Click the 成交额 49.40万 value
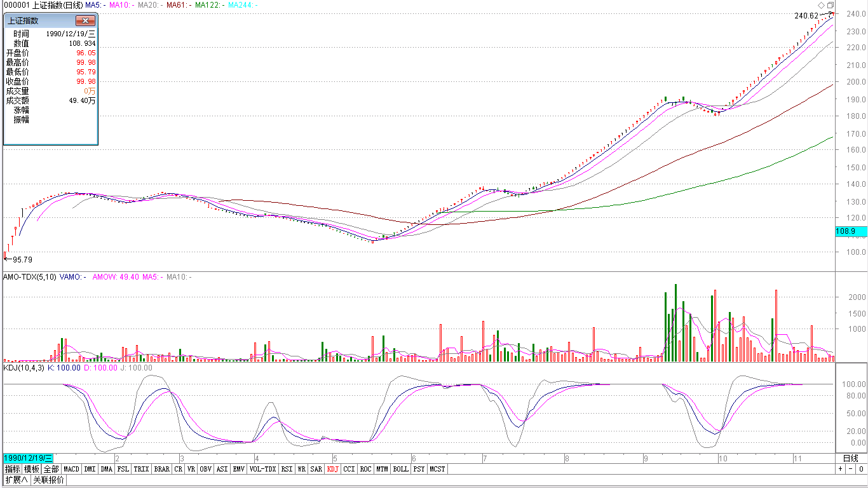This screenshot has height=488, width=868. [83, 100]
